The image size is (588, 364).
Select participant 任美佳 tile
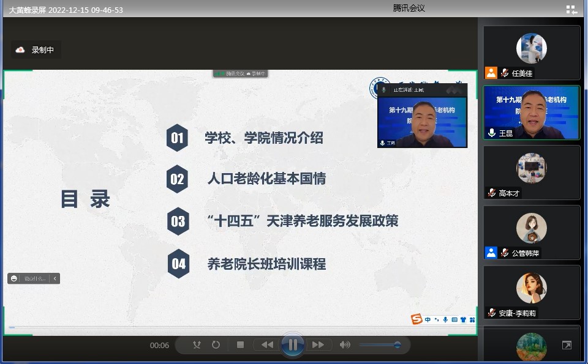pos(531,53)
